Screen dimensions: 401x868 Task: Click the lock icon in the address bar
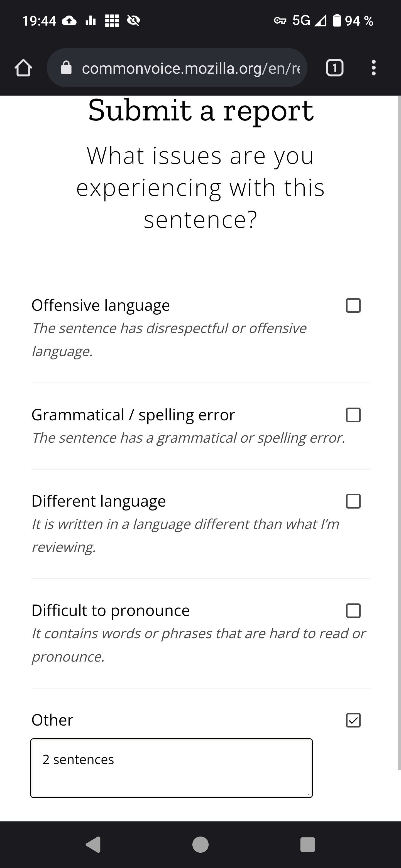pos(67,68)
